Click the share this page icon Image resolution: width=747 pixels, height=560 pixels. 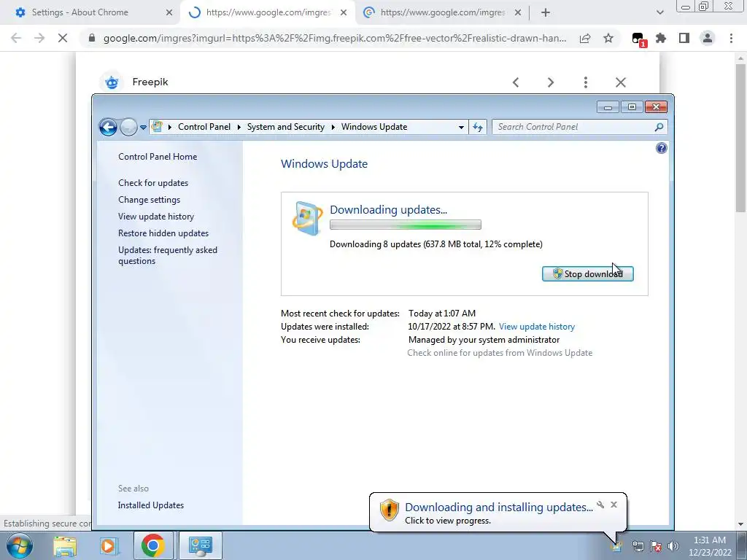point(585,38)
